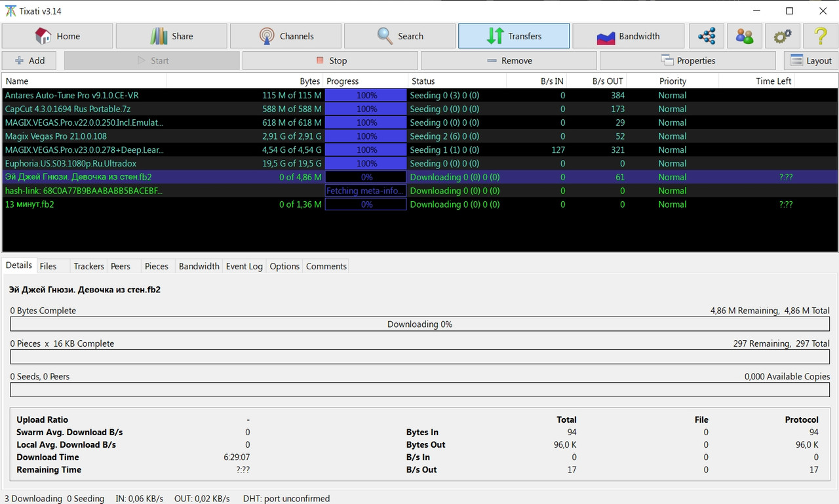Open the Layout options
This screenshot has height=504, width=839.
[x=811, y=60]
